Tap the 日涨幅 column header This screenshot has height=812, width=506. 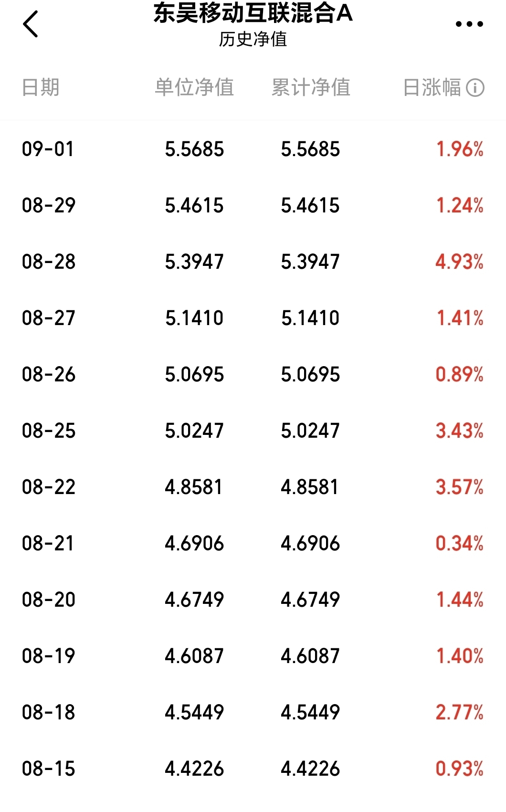[x=432, y=88]
